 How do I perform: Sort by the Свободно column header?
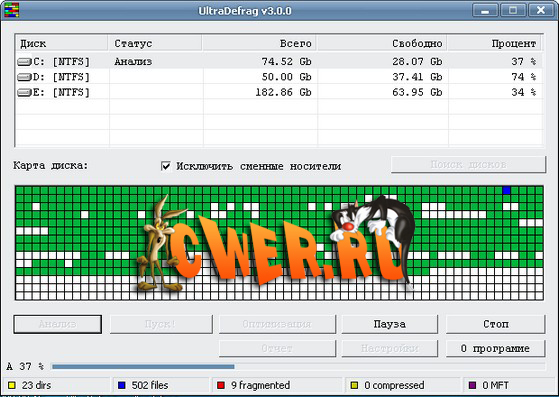(x=381, y=43)
